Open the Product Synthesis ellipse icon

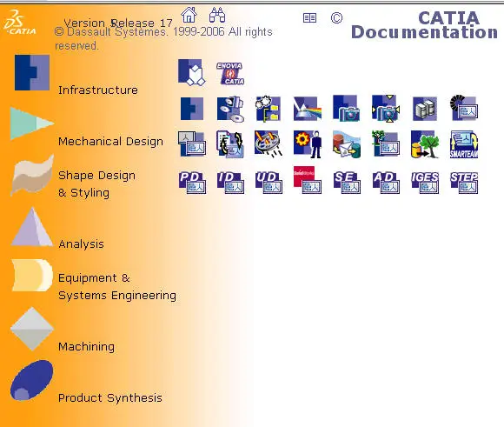(31, 380)
